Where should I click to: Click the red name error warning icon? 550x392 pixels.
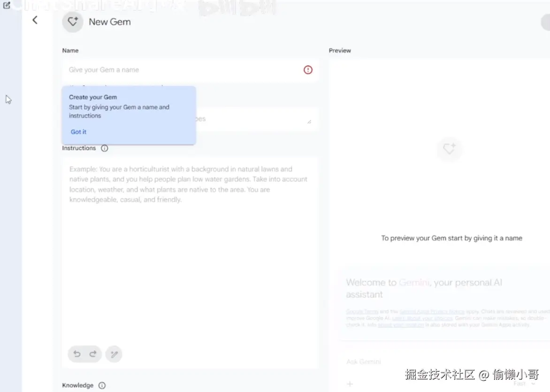tap(308, 70)
